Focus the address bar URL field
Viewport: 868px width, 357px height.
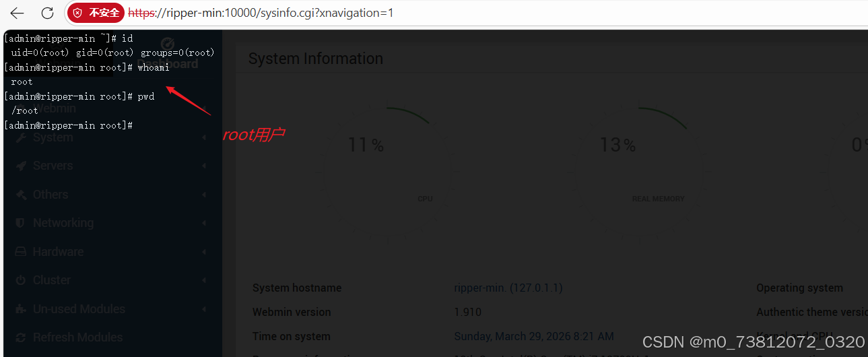261,13
